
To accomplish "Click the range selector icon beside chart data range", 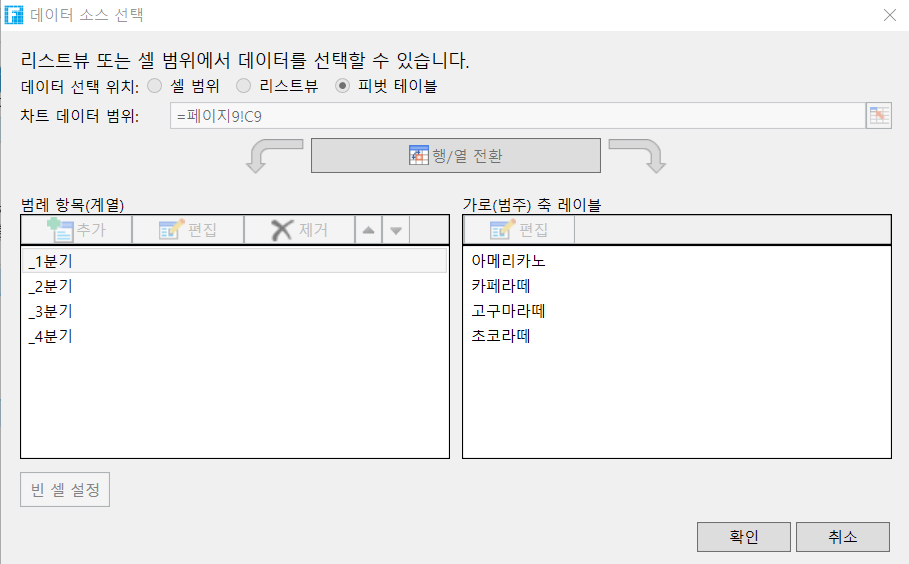I will tap(878, 115).
